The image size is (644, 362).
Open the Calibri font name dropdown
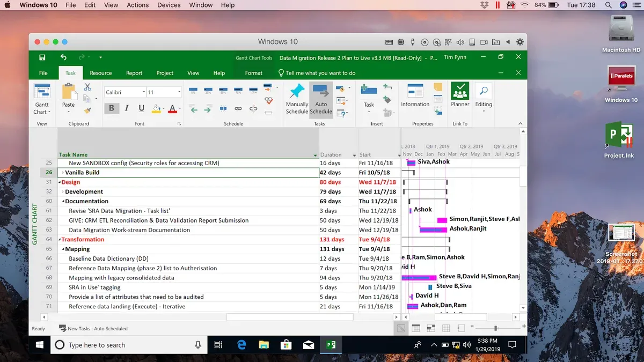point(144,92)
